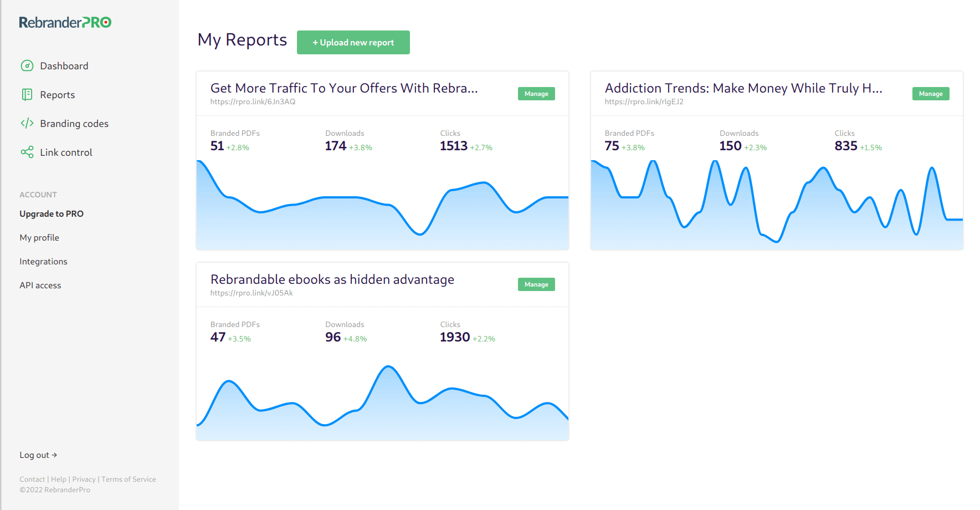This screenshot has height=510, width=980.
Task: Open the Terms of Service link
Action: (129, 480)
